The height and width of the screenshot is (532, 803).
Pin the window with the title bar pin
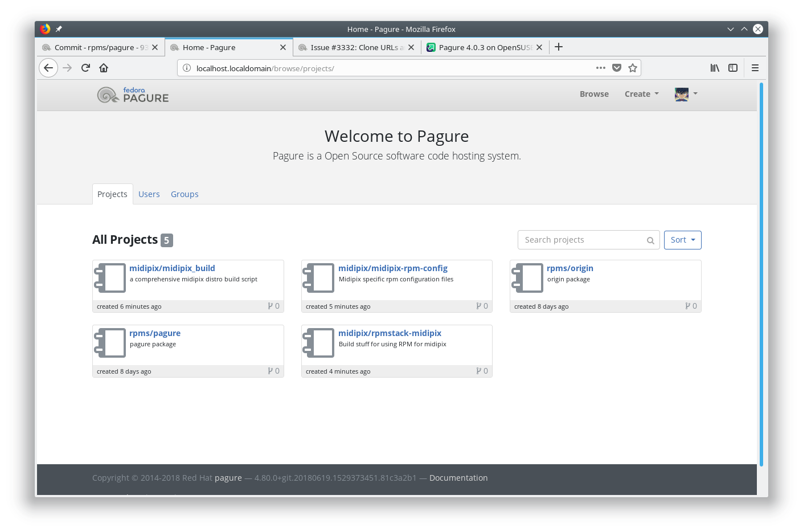pos(59,29)
